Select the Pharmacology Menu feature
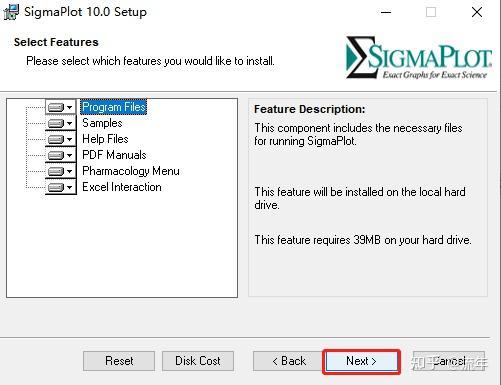 click(x=131, y=171)
